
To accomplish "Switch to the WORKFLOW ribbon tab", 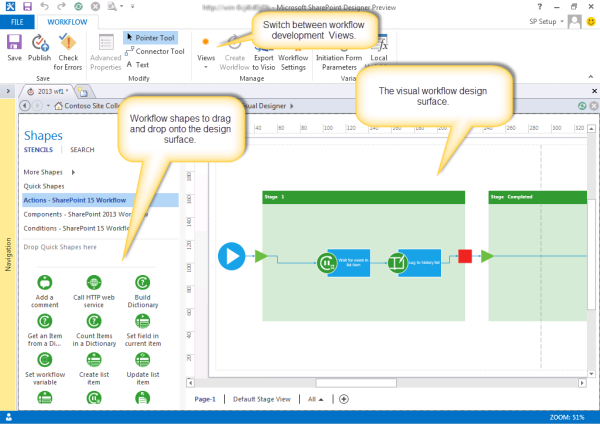I will point(67,22).
